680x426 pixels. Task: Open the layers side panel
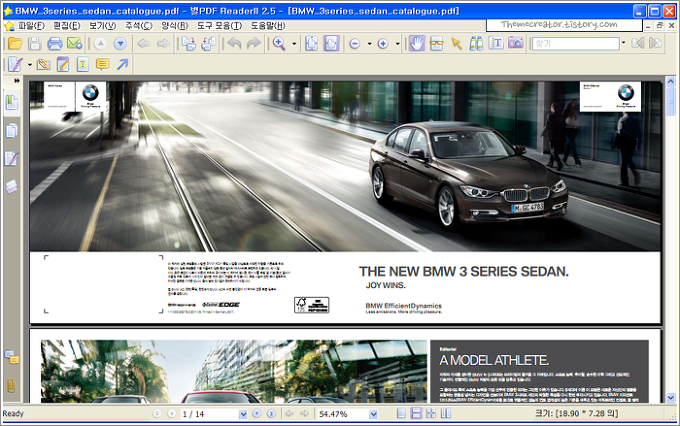[12, 187]
